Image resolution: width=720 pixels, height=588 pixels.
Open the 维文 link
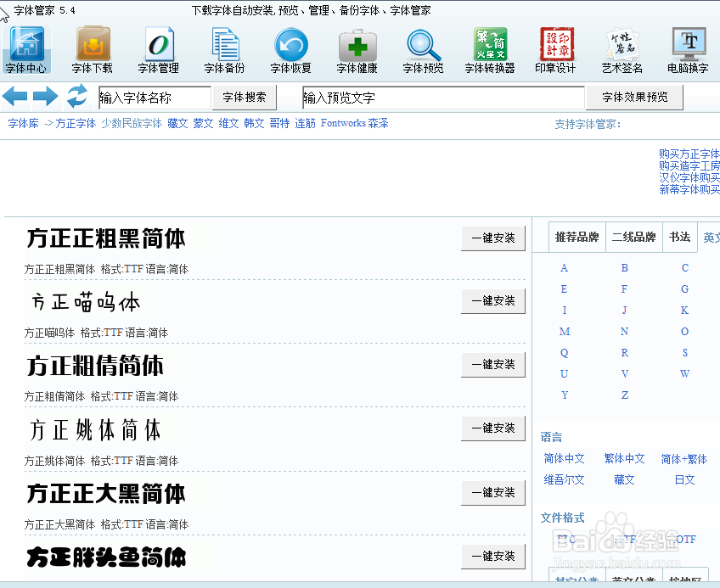coord(228,124)
